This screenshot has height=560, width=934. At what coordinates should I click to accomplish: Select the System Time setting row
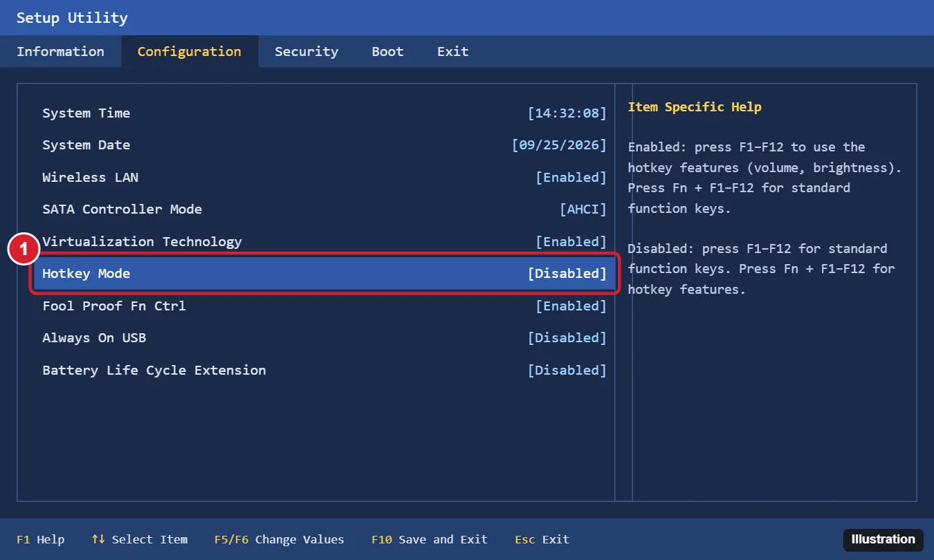click(324, 113)
